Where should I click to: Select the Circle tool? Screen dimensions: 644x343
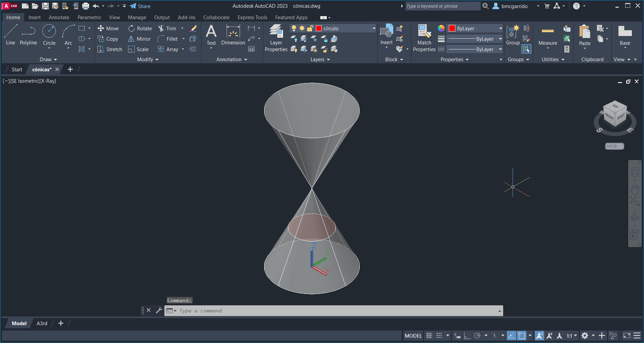(49, 35)
